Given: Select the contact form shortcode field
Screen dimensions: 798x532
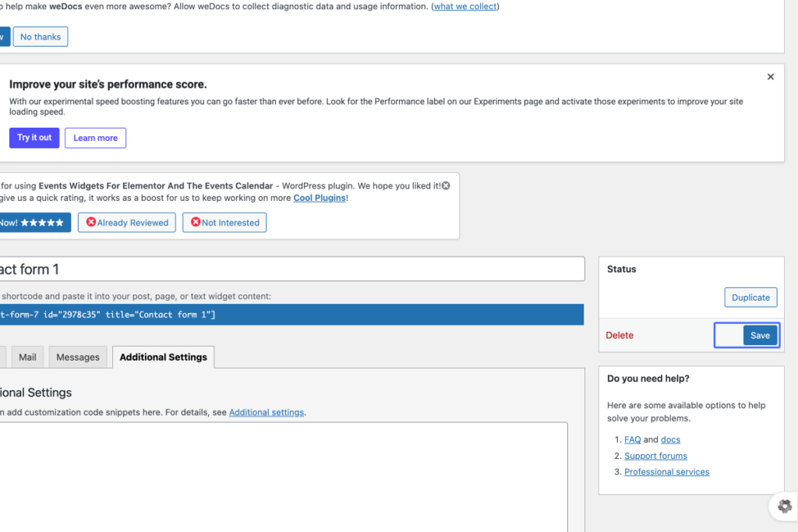Looking at the screenshot, I should pos(291,315).
